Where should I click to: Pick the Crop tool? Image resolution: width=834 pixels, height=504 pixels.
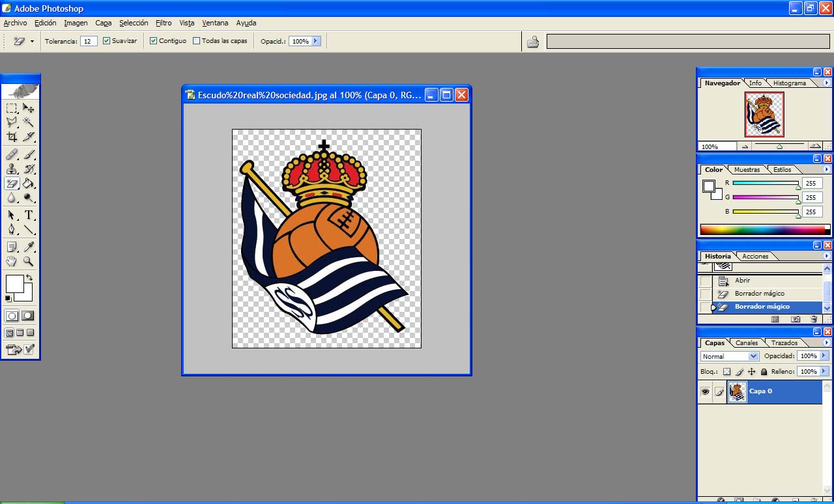[x=12, y=137]
